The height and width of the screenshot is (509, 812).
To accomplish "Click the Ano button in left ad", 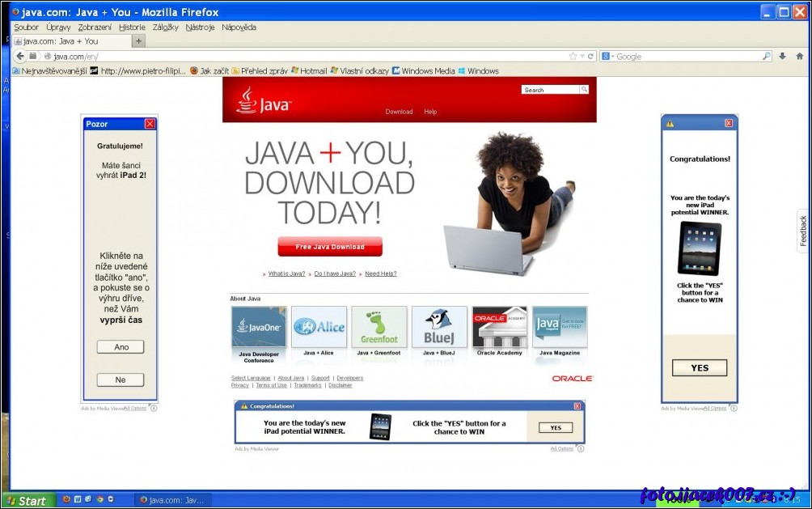I will (121, 347).
